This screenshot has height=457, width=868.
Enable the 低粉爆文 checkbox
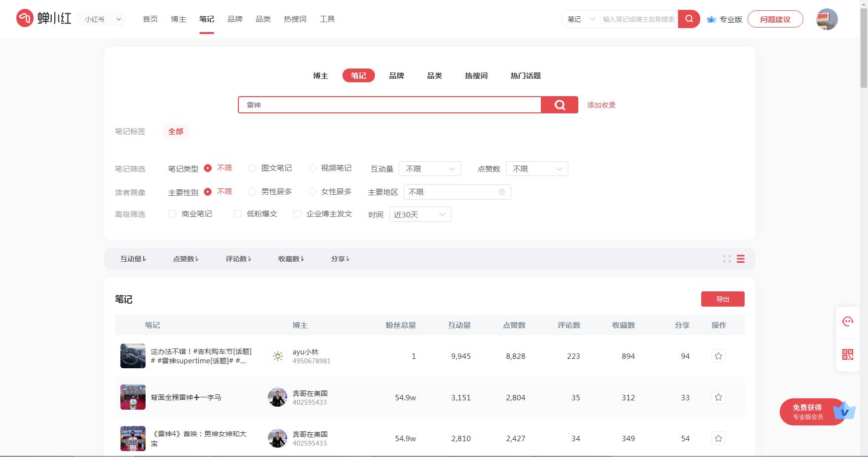(237, 214)
